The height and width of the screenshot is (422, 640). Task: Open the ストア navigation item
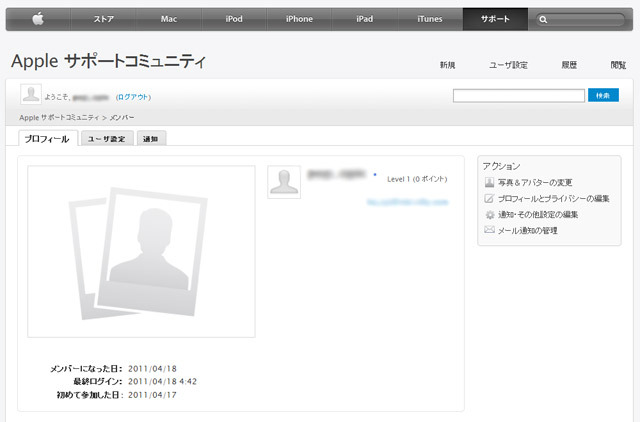[x=104, y=19]
